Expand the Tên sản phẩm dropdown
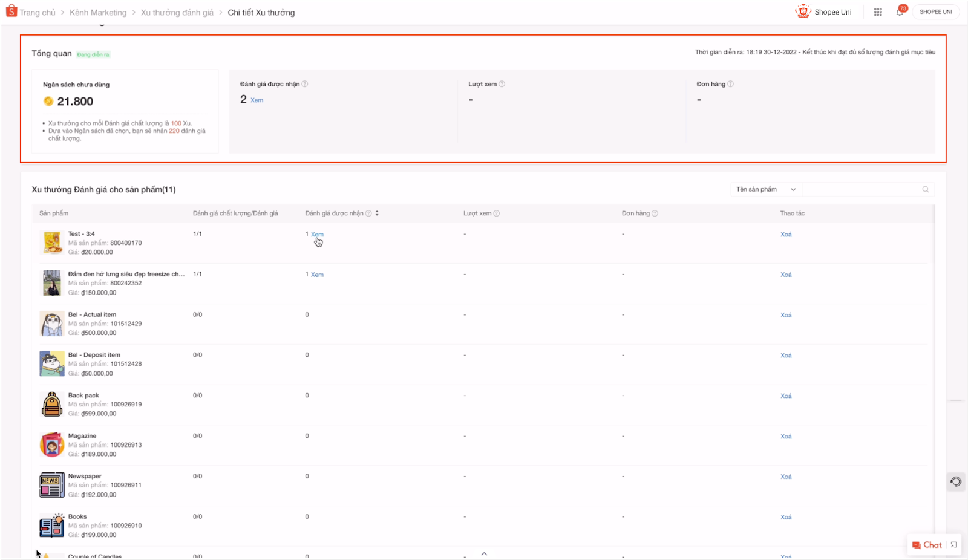The height and width of the screenshot is (560, 968). pos(766,189)
